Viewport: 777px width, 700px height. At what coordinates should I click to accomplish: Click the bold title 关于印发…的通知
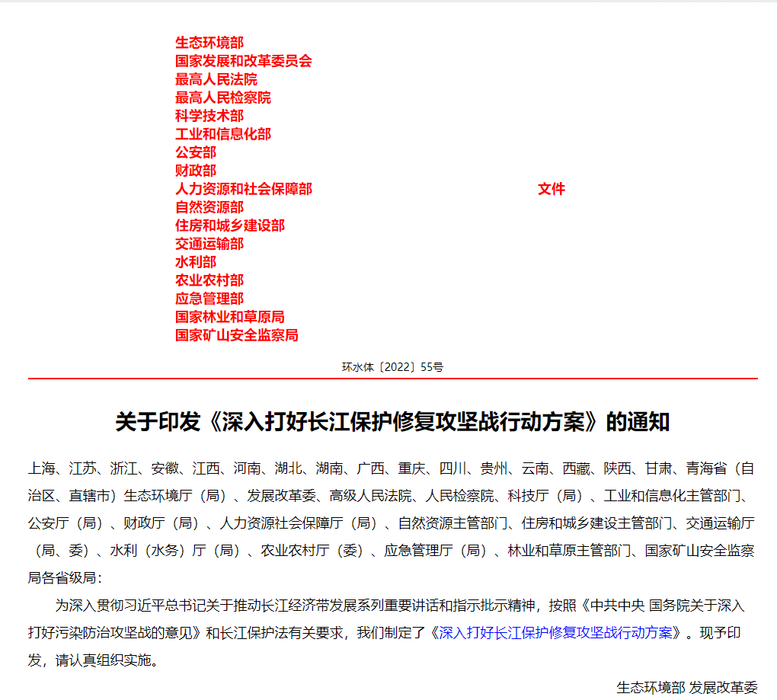coord(392,422)
